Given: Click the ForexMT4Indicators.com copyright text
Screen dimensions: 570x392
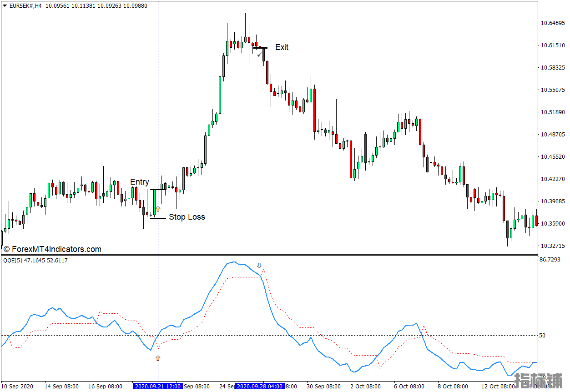Looking at the screenshot, I should [52, 249].
